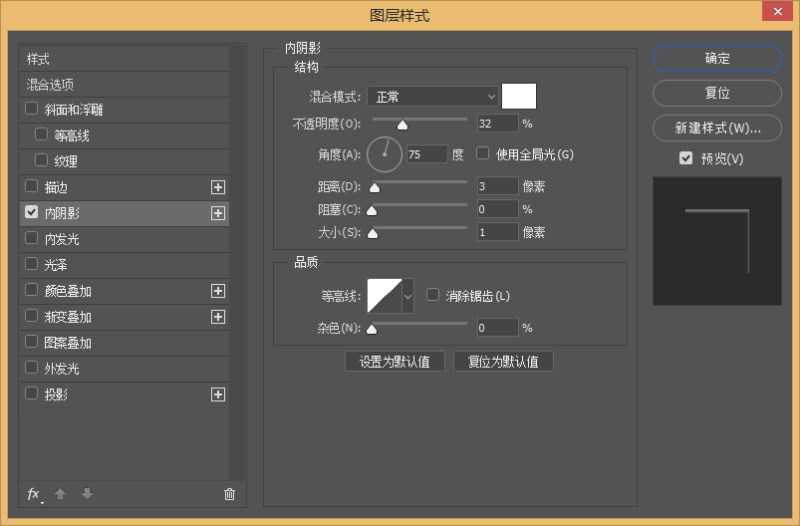Click the 确定 button

pyautogui.click(x=717, y=58)
